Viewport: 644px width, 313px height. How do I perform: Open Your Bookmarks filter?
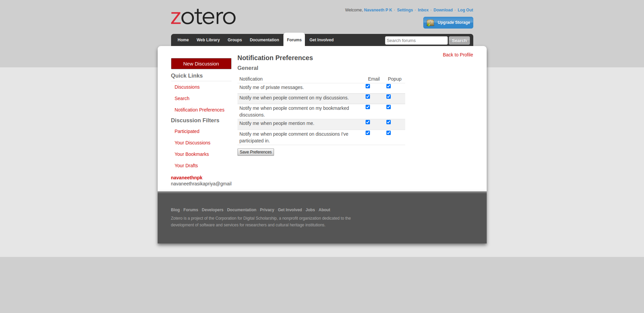coord(192,154)
